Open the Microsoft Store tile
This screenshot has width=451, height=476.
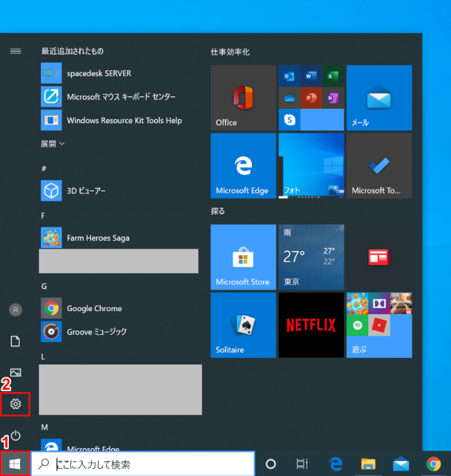pos(243,257)
